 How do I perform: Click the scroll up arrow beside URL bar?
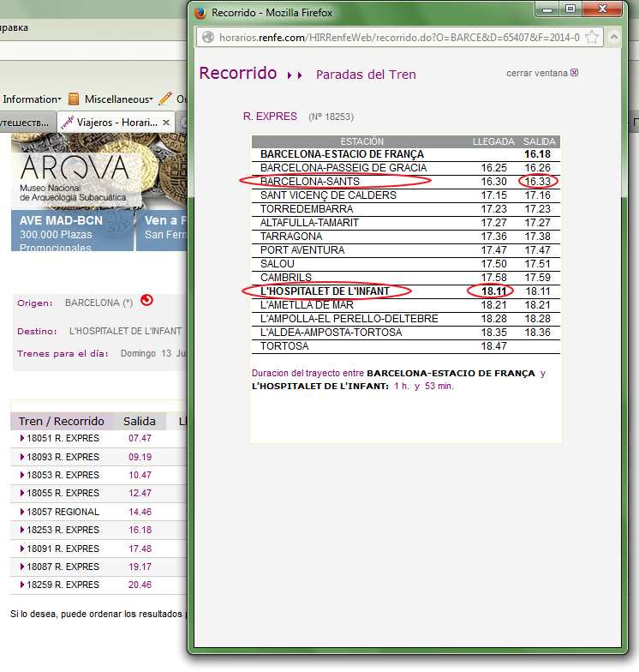(x=613, y=38)
